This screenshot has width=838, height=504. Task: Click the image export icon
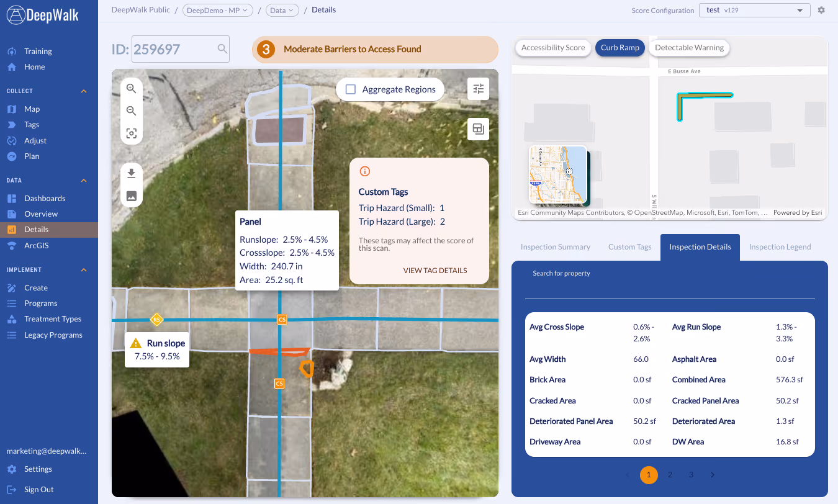(131, 196)
